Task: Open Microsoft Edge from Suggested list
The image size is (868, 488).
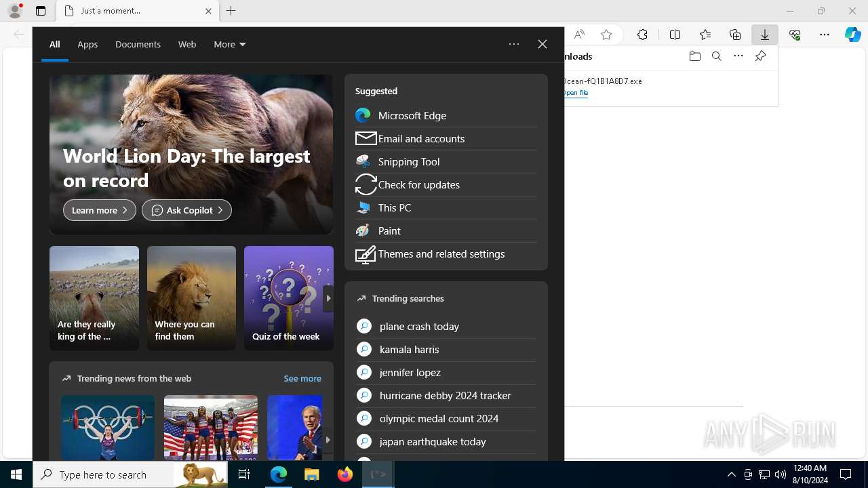Action: (x=446, y=115)
